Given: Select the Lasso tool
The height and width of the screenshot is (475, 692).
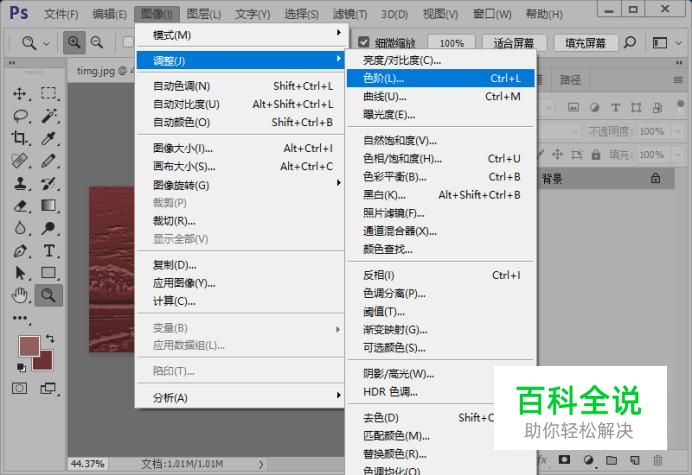Looking at the screenshot, I should point(20,116).
